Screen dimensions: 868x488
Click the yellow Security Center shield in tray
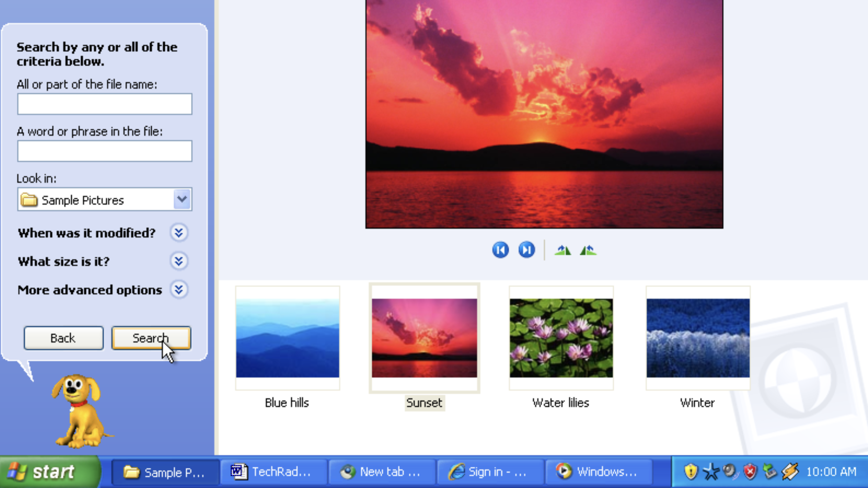coord(691,471)
